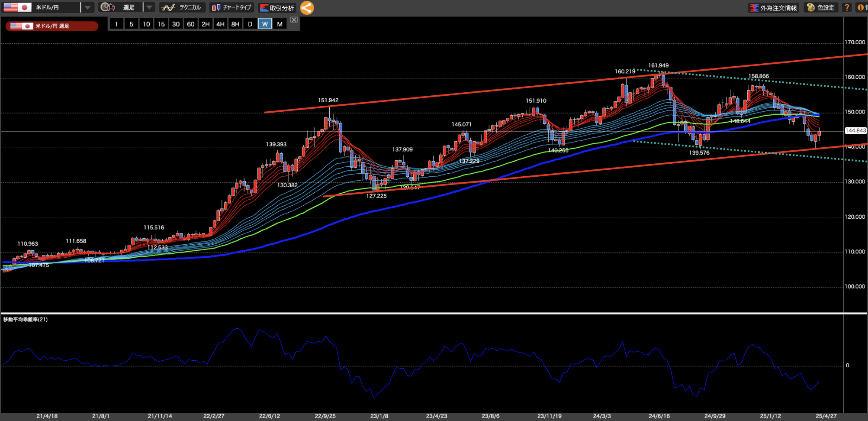
Task: Click the 161.949 high price label
Action: (x=658, y=65)
